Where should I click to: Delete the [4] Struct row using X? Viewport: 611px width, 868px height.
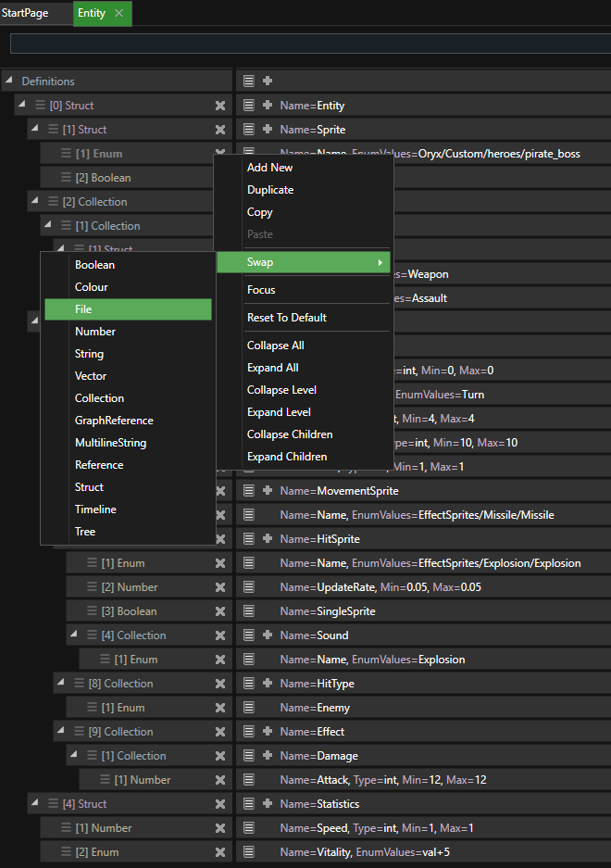coord(220,804)
